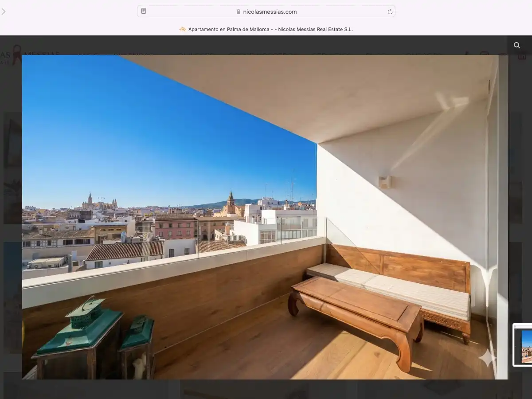Open Reader view from address bar icon
The height and width of the screenshot is (399, 532).
[144, 11]
